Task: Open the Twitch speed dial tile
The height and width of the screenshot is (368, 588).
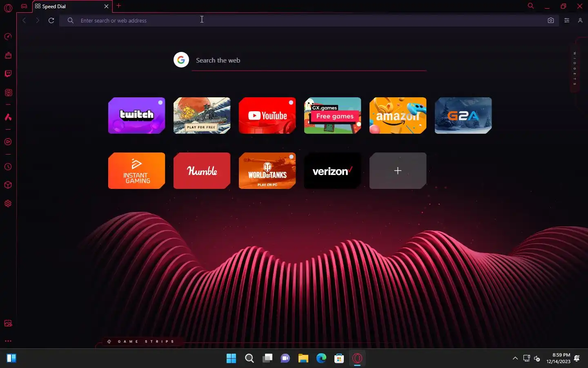Action: coord(136,115)
